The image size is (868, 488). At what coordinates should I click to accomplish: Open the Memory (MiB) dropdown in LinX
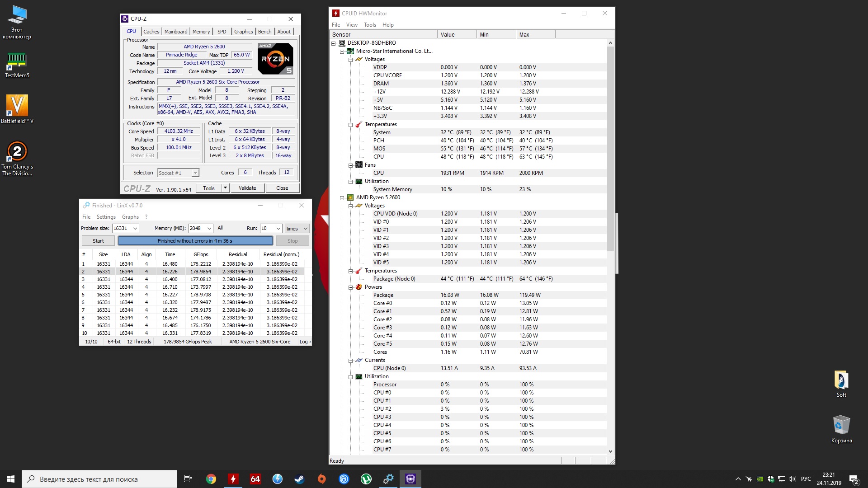(209, 229)
